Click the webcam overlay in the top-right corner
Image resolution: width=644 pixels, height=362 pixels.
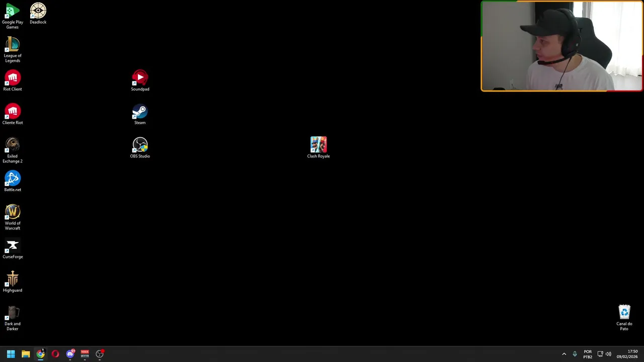click(562, 46)
